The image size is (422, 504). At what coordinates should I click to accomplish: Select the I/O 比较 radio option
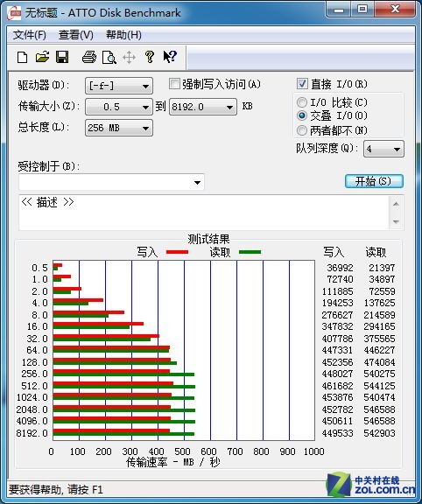(x=302, y=102)
